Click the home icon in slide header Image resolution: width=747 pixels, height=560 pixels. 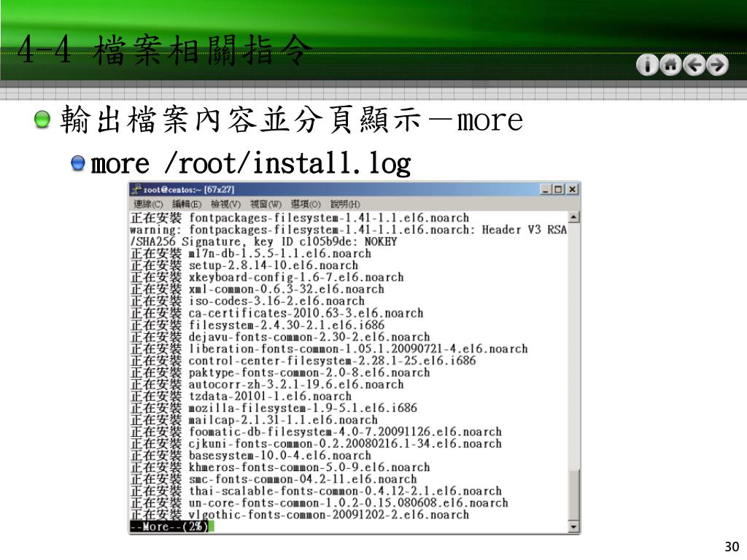671,65
